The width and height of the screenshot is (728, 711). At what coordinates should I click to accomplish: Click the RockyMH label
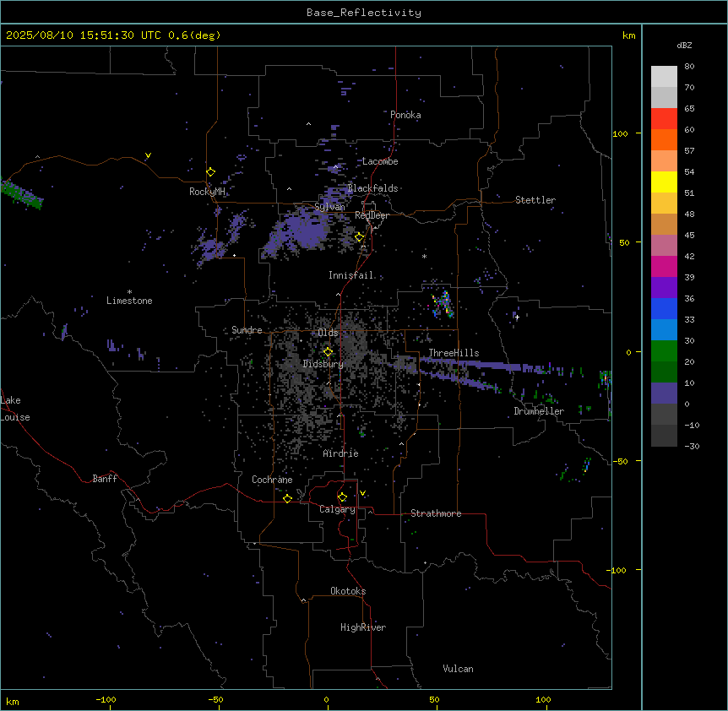click(x=207, y=192)
